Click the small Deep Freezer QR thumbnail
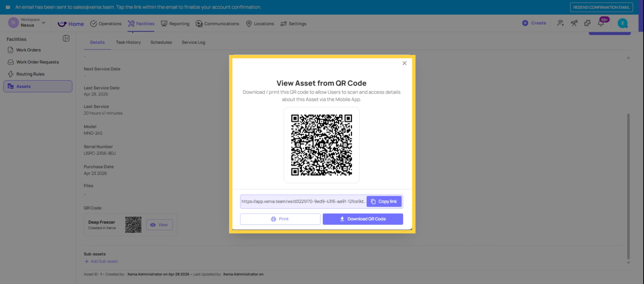Screen dimensions: 644x284 (x=133, y=225)
